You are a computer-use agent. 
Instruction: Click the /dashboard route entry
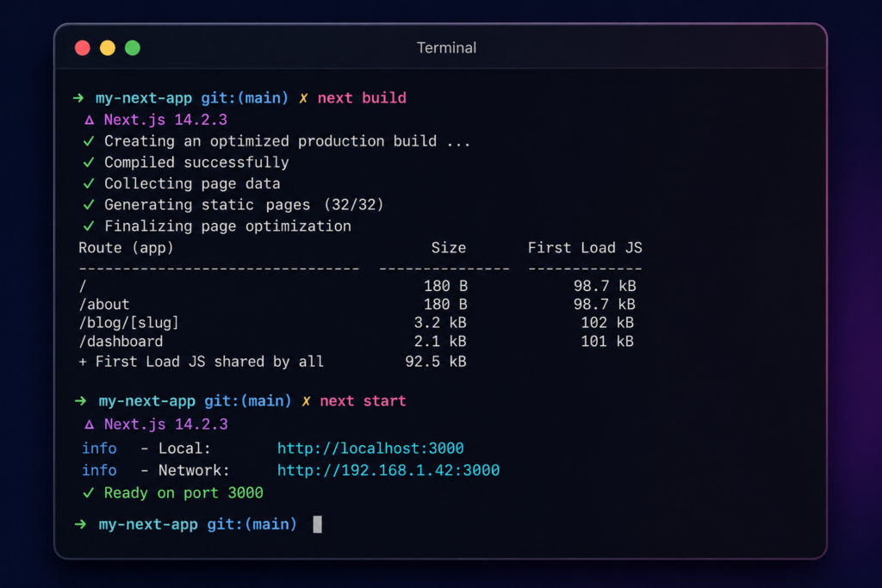click(x=121, y=341)
